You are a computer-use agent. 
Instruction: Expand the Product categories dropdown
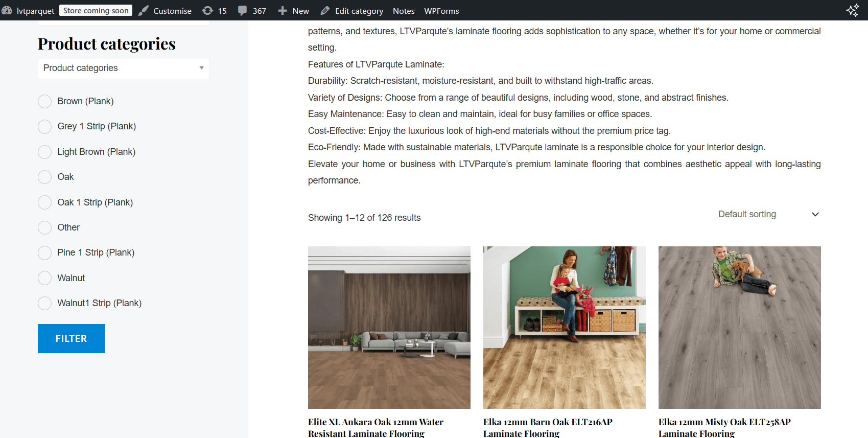pos(124,68)
